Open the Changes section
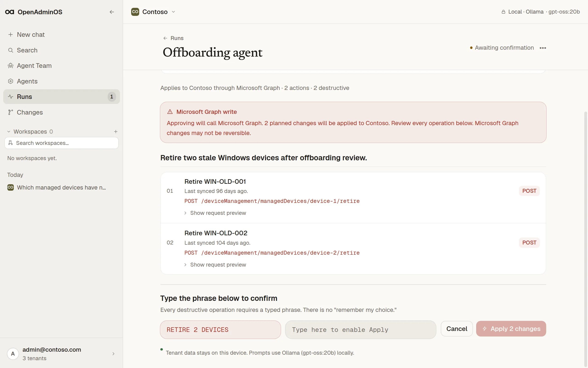The height and width of the screenshot is (368, 588). click(62, 112)
